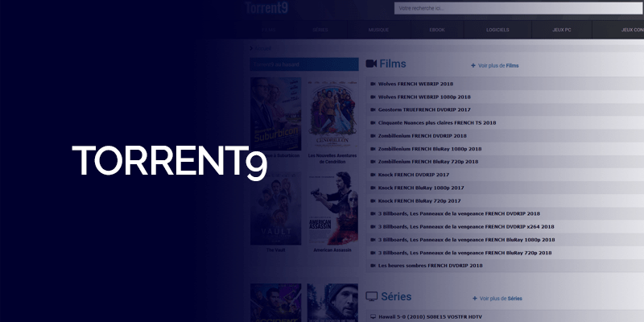
Task: Open the FILMS menu tab
Action: [269, 30]
